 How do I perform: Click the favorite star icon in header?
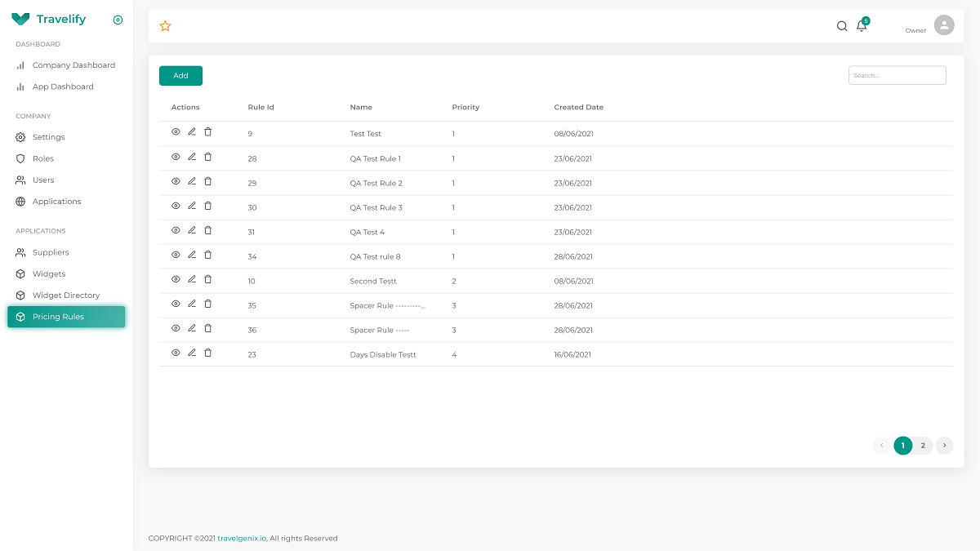165,26
